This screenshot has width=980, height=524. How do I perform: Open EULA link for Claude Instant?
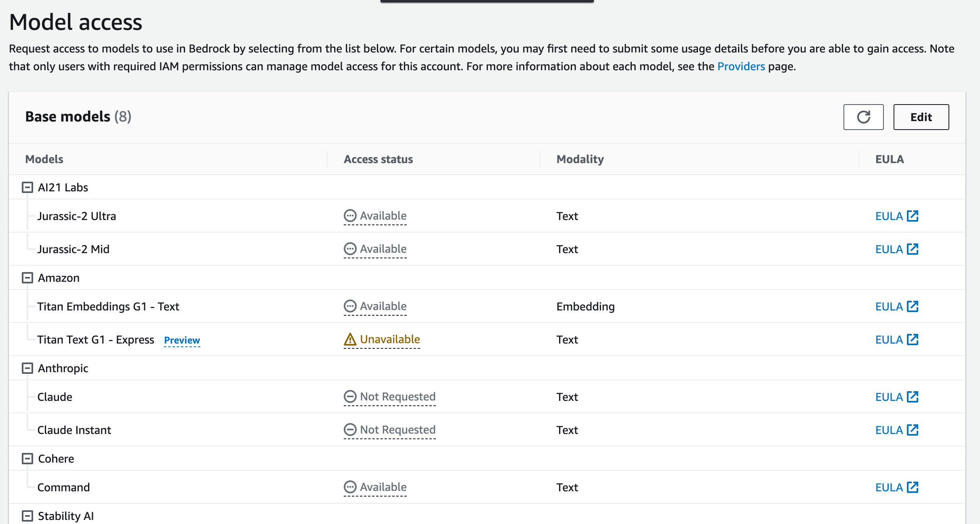point(897,430)
